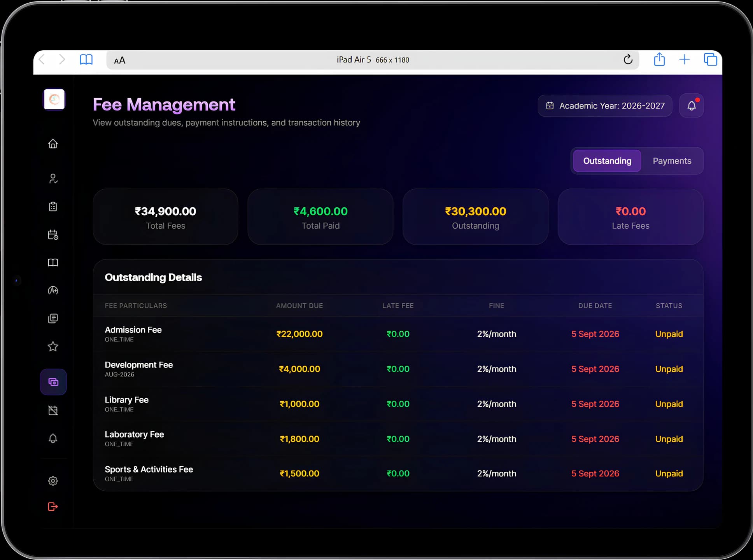Click the DUE DATE column header

click(x=595, y=306)
